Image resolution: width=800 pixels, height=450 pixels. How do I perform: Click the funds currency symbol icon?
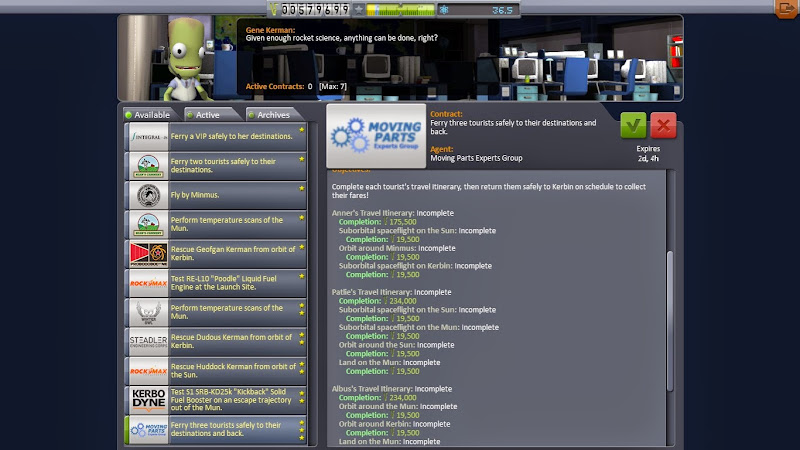274,9
